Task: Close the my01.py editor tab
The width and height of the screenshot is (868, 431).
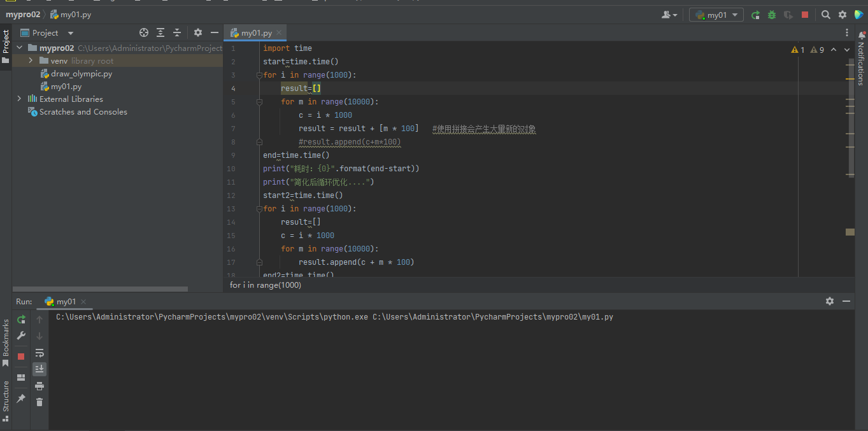Action: pyautogui.click(x=279, y=33)
